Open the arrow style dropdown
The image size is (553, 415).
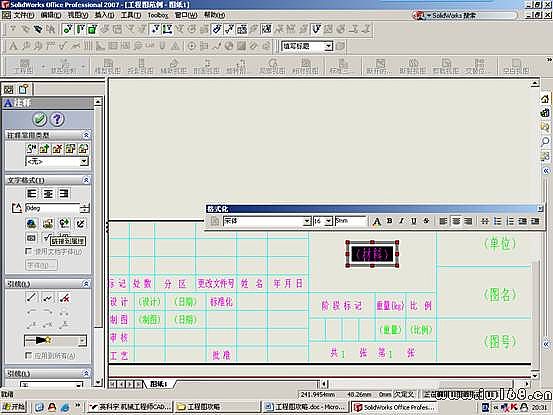click(x=82, y=341)
